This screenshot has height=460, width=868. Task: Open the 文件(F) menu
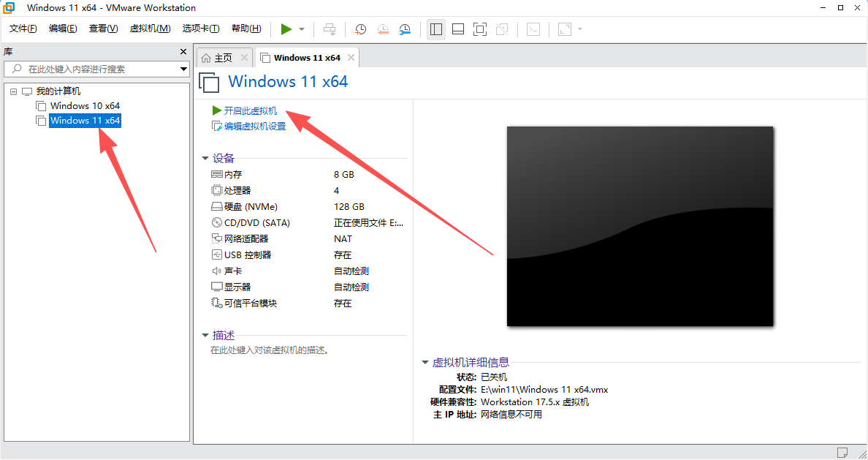(23, 29)
